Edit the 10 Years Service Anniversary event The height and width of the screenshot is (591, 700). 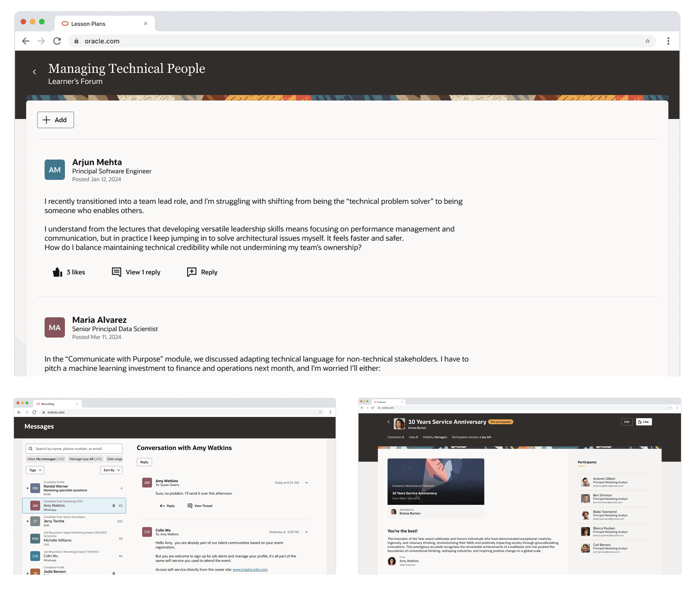point(627,422)
